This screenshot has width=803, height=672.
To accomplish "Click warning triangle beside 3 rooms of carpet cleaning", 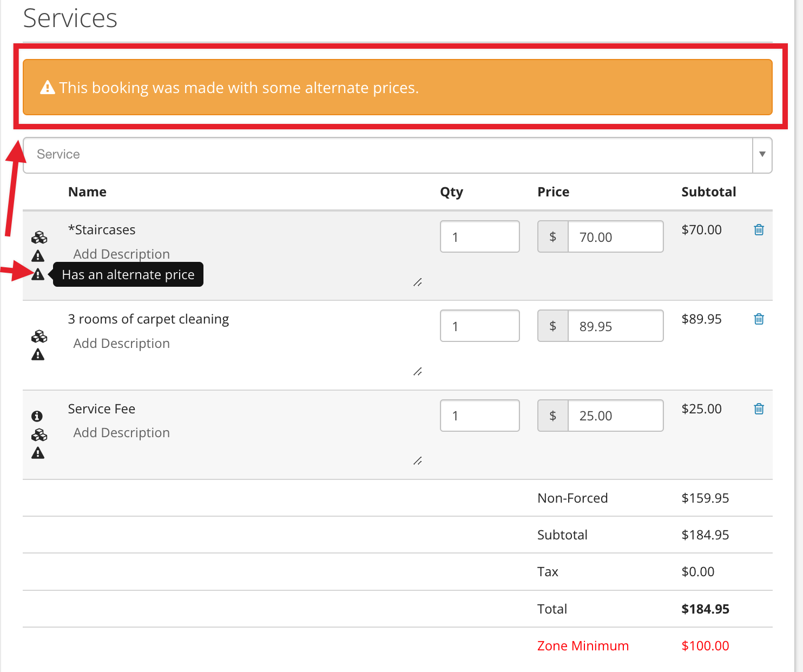I will tap(38, 354).
